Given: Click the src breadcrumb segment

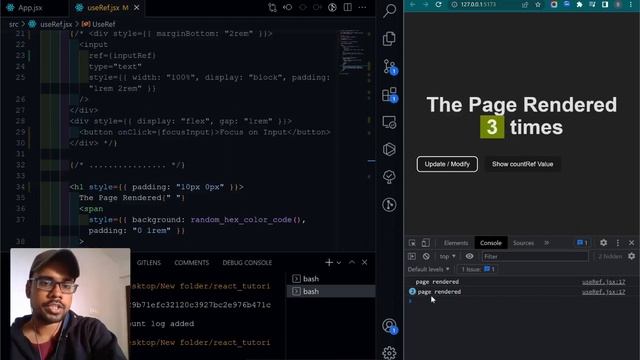Looking at the screenshot, I should click(14, 24).
